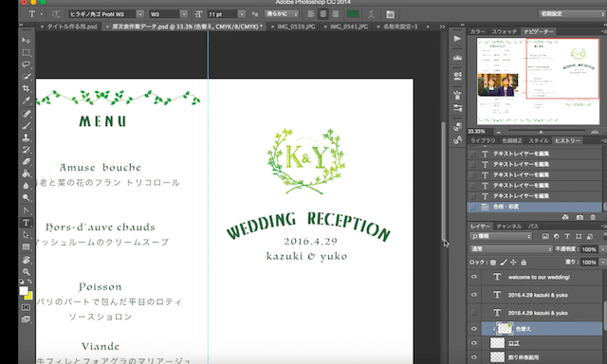
Task: Align text left
Action: [x=311, y=14]
